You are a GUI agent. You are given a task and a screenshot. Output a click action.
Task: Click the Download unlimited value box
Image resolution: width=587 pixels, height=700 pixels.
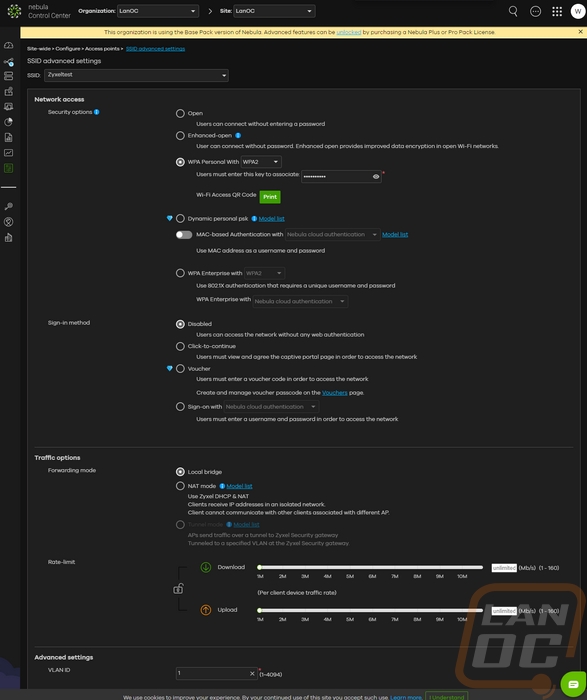tap(504, 568)
